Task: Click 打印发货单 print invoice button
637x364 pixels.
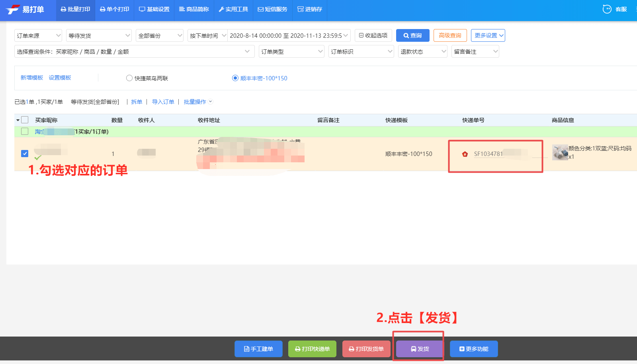Action: tap(366, 349)
